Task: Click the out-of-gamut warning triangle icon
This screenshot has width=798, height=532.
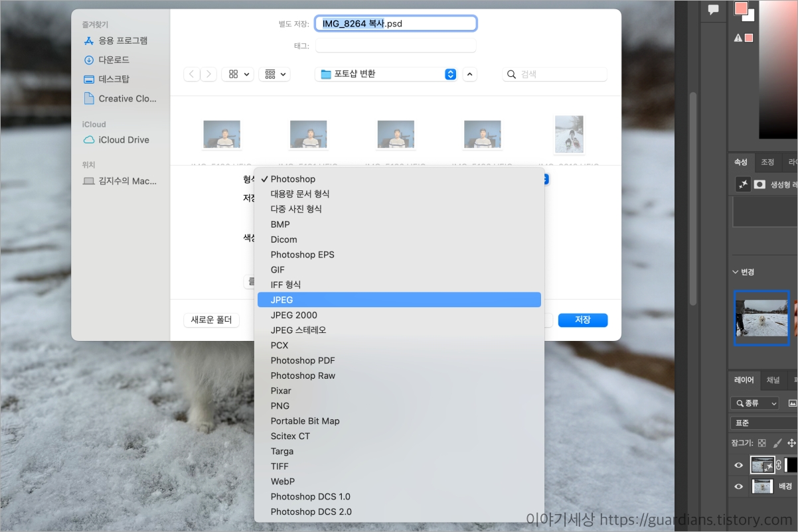Action: (738, 38)
